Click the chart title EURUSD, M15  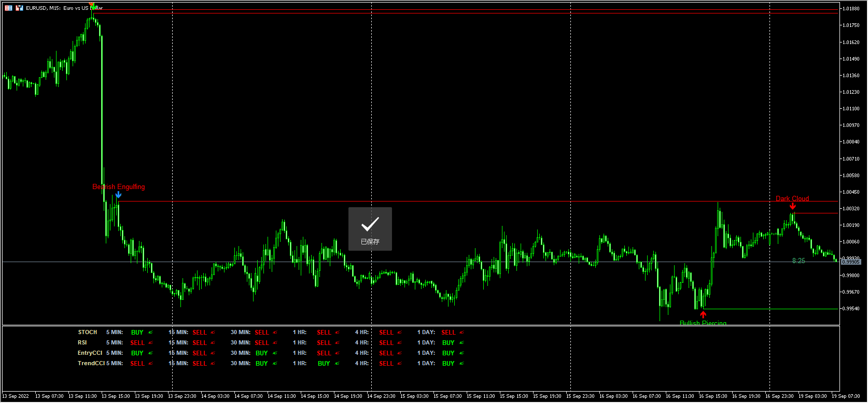(43, 8)
